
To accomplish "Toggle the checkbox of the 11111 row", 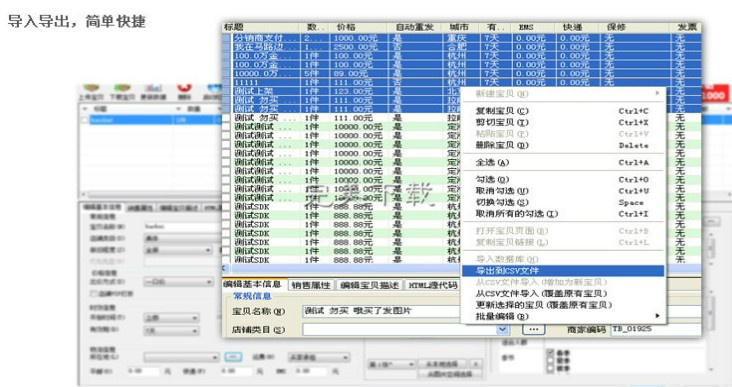I will click(226, 82).
